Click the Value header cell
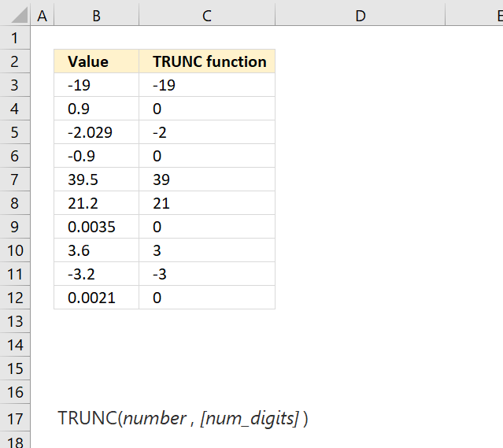Viewport: 503px width, 448px height. [97, 61]
